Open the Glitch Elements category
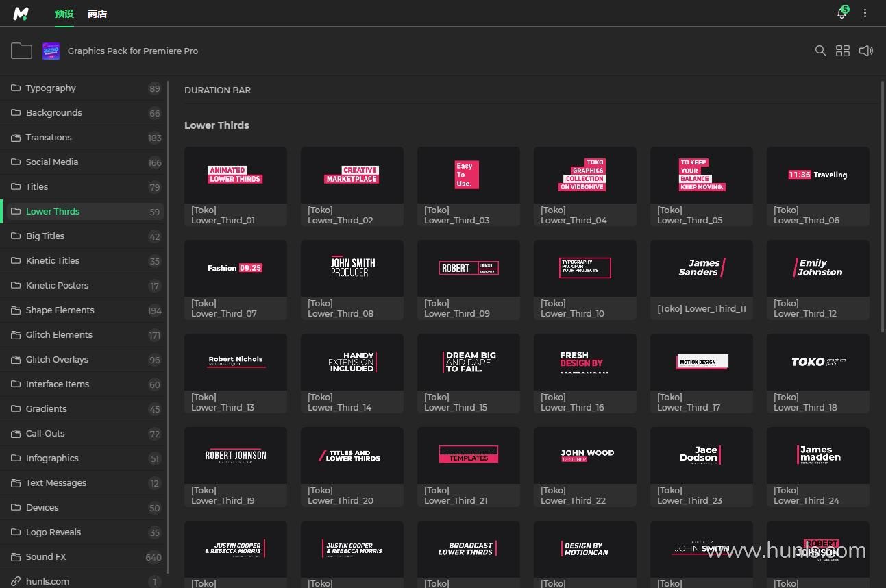 click(82, 334)
